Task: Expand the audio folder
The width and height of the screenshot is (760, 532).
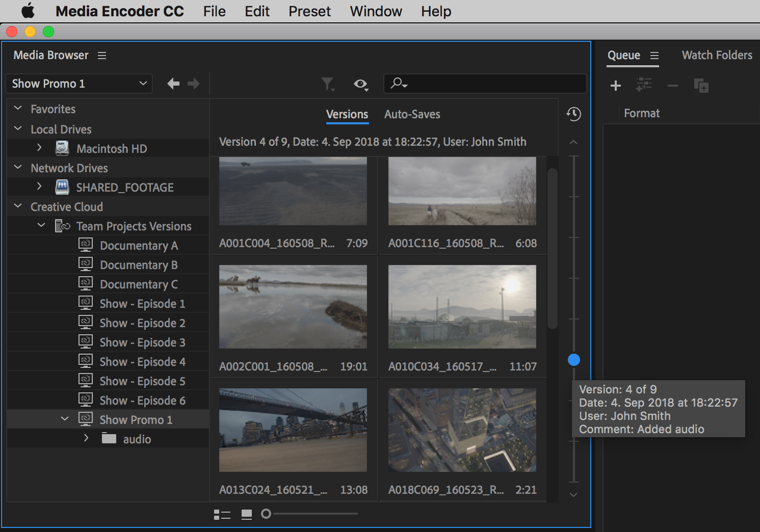Action: tap(86, 438)
